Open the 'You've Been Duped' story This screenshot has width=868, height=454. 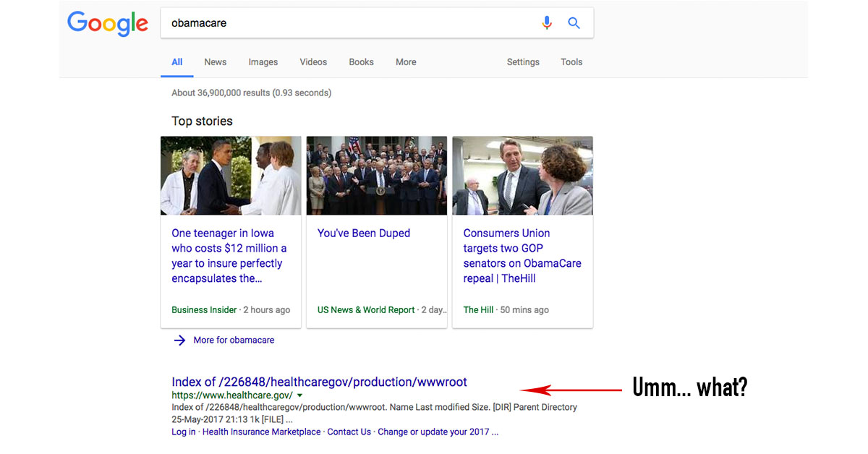[x=364, y=234]
